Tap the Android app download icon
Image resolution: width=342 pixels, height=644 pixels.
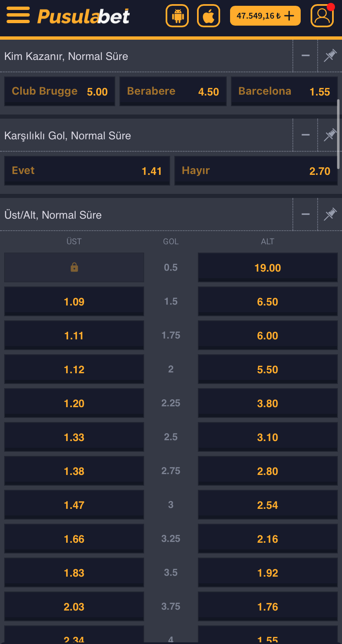point(177,16)
